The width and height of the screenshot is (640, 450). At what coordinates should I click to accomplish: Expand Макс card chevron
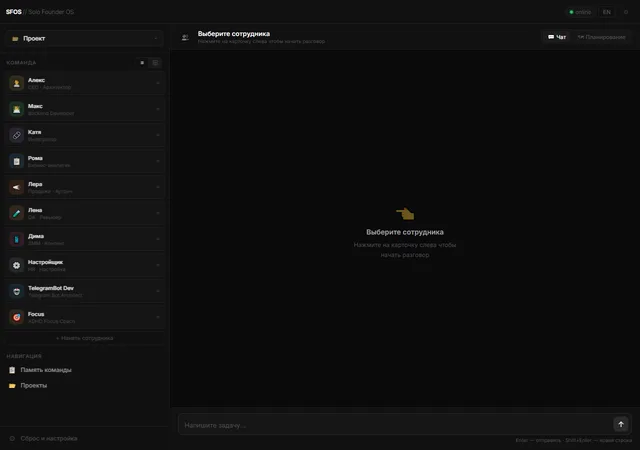pyautogui.click(x=158, y=109)
